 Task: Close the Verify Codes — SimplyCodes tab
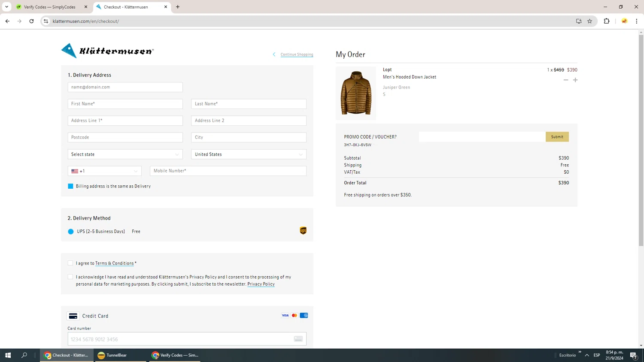pos(86,7)
